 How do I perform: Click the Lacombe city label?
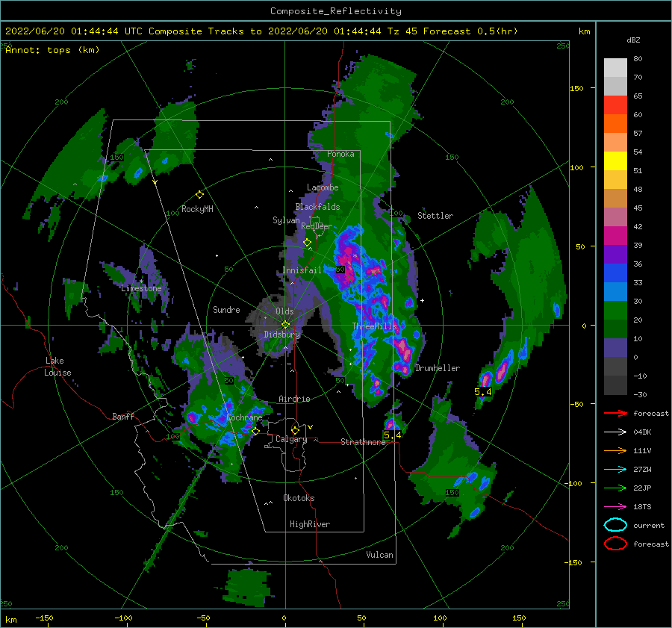[x=323, y=187]
